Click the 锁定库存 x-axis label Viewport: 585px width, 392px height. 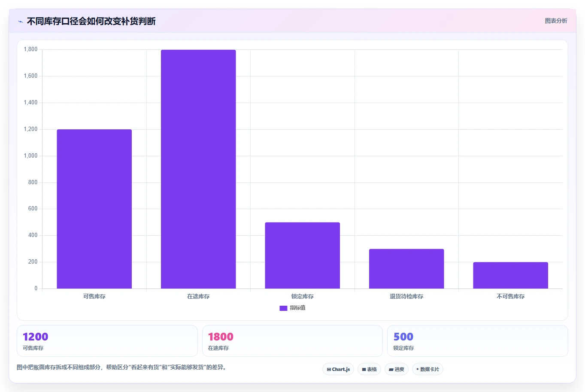click(303, 297)
